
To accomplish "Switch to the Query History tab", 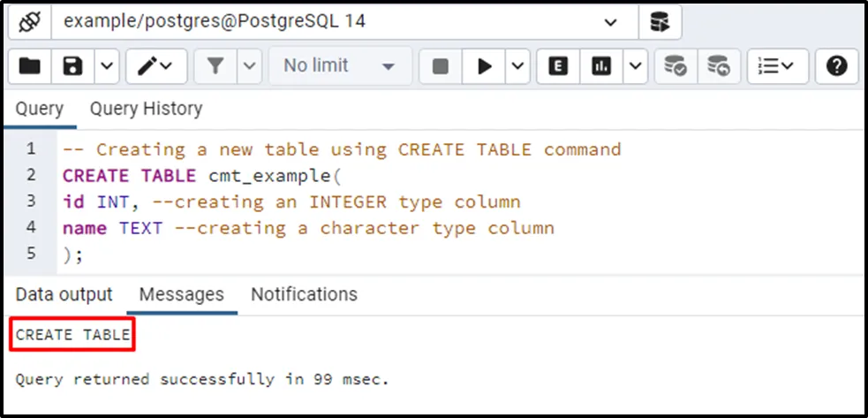I will point(146,109).
